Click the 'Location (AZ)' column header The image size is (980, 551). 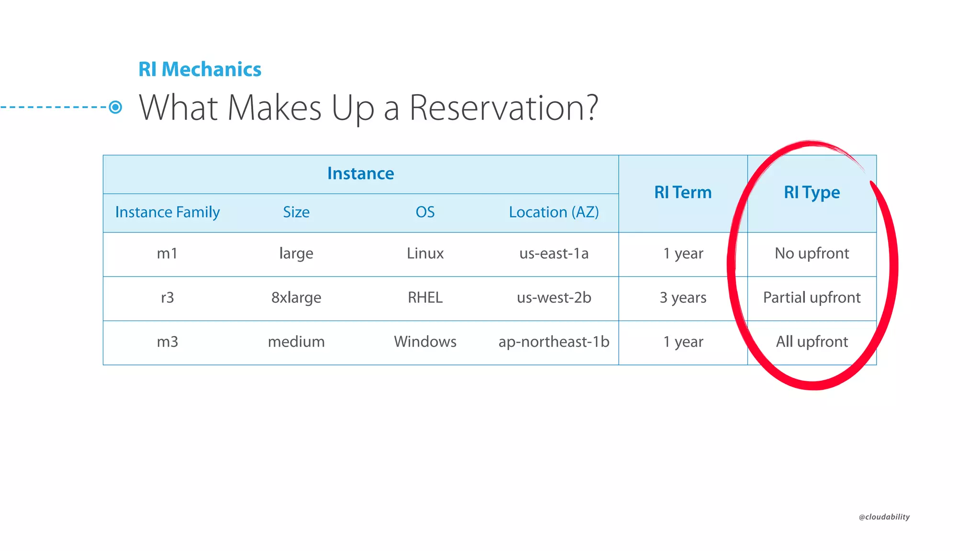(x=554, y=212)
